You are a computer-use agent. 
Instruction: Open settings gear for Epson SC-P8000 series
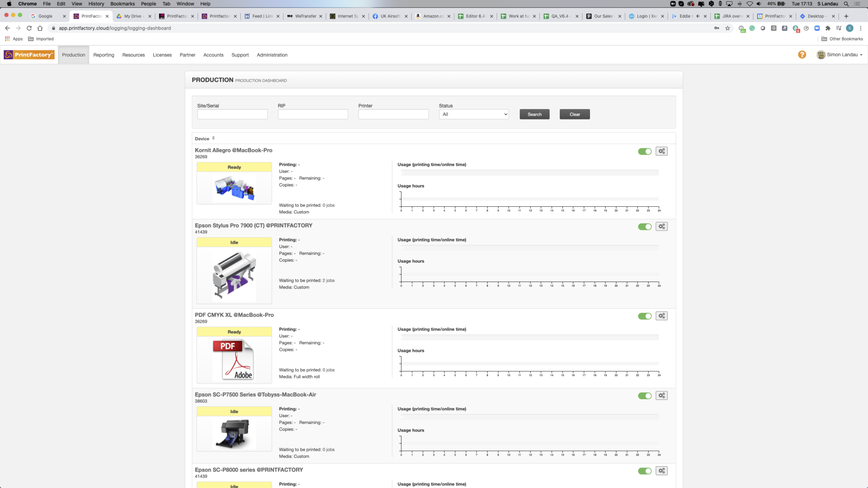tap(662, 470)
